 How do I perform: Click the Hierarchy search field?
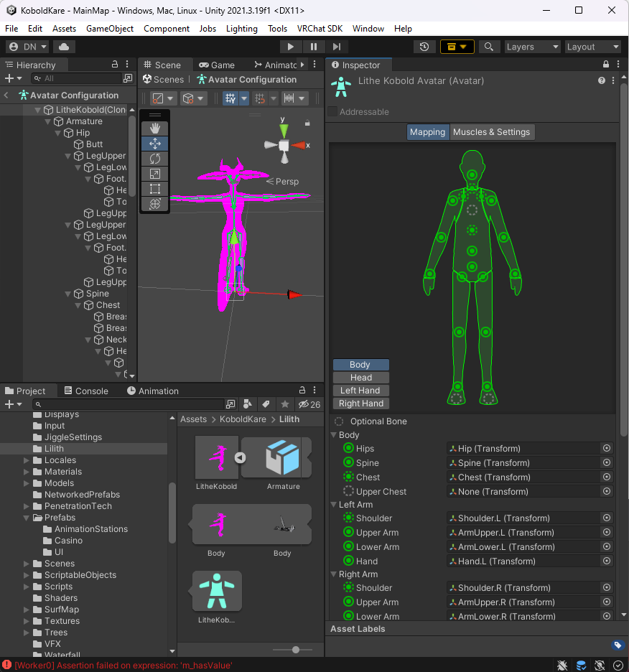(x=77, y=78)
